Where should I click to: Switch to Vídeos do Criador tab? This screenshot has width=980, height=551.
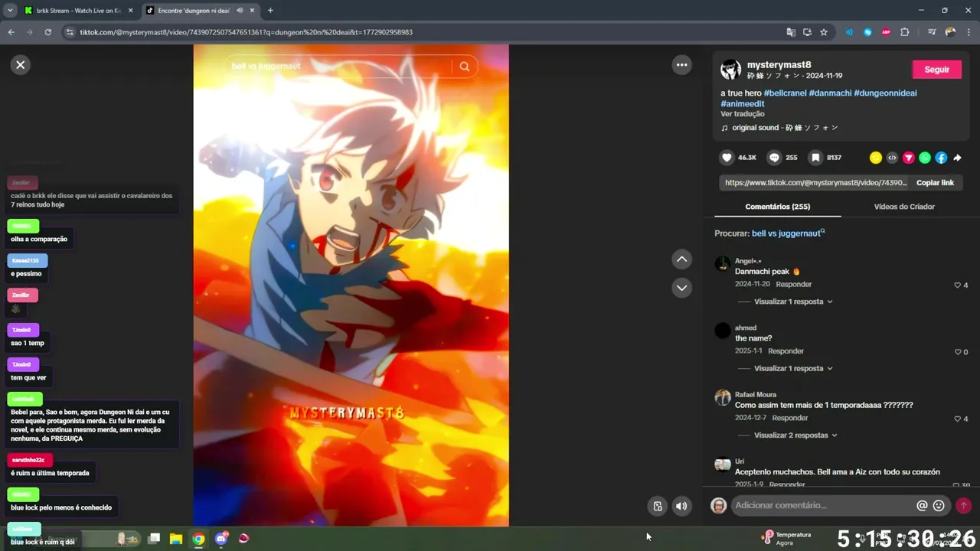pyautogui.click(x=904, y=207)
